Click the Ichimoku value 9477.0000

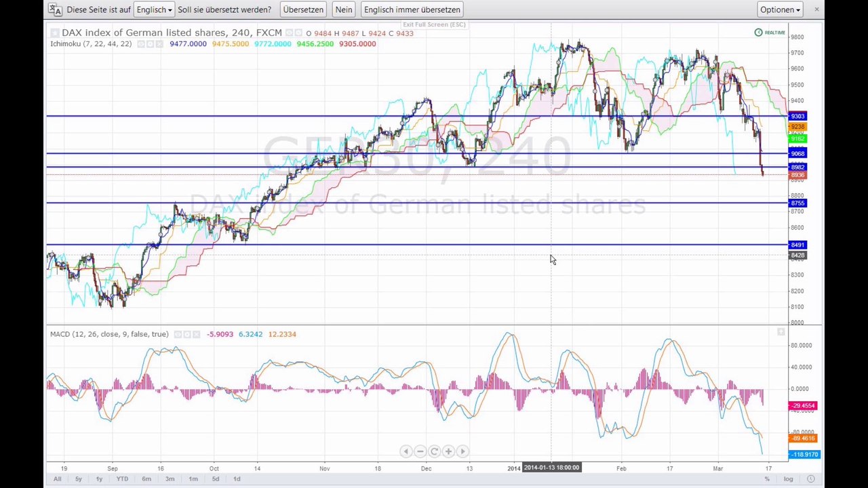[x=188, y=44]
